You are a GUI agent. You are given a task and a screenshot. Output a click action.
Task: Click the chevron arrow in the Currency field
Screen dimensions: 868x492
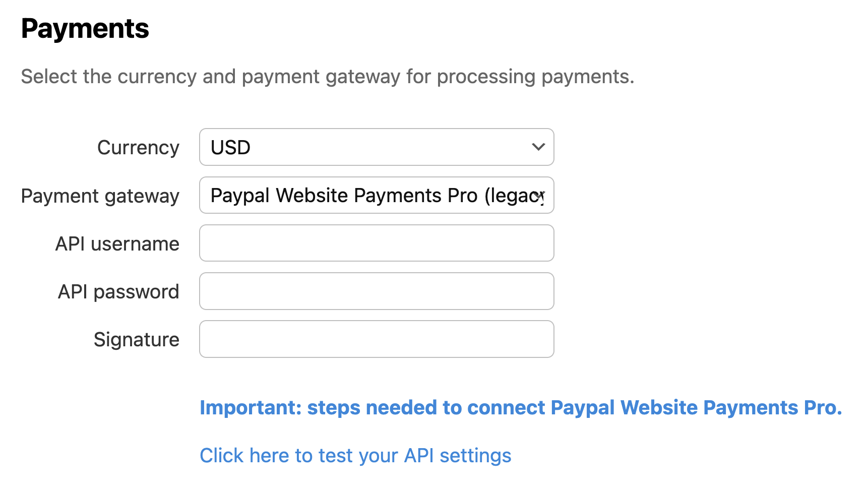click(x=538, y=147)
